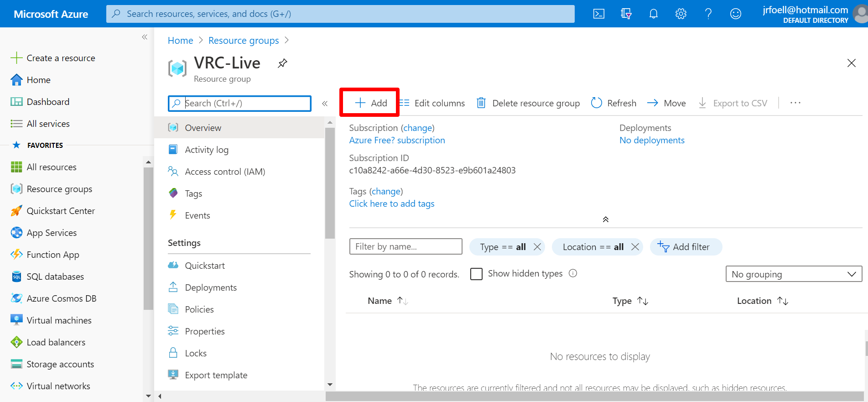Open the more options ellipsis menu
868x402 pixels.
(795, 103)
